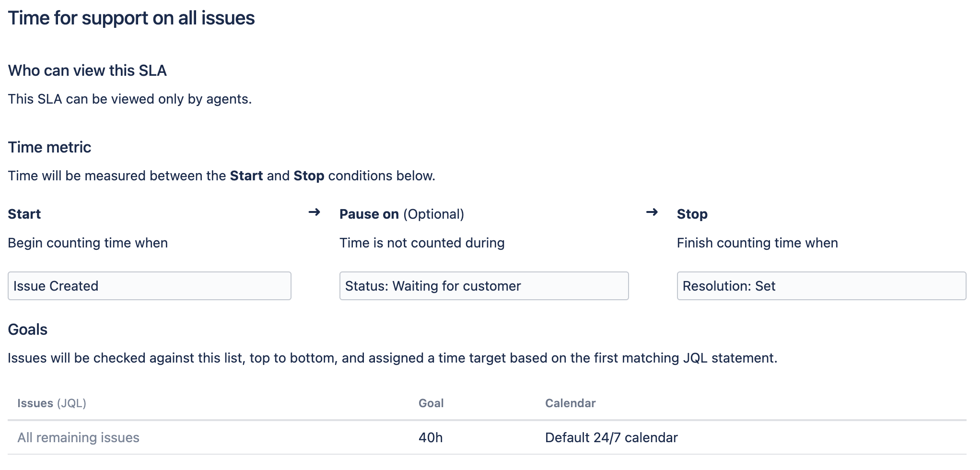Click the arrow between Pause on and Stop
980x470 pixels.
coord(652,212)
